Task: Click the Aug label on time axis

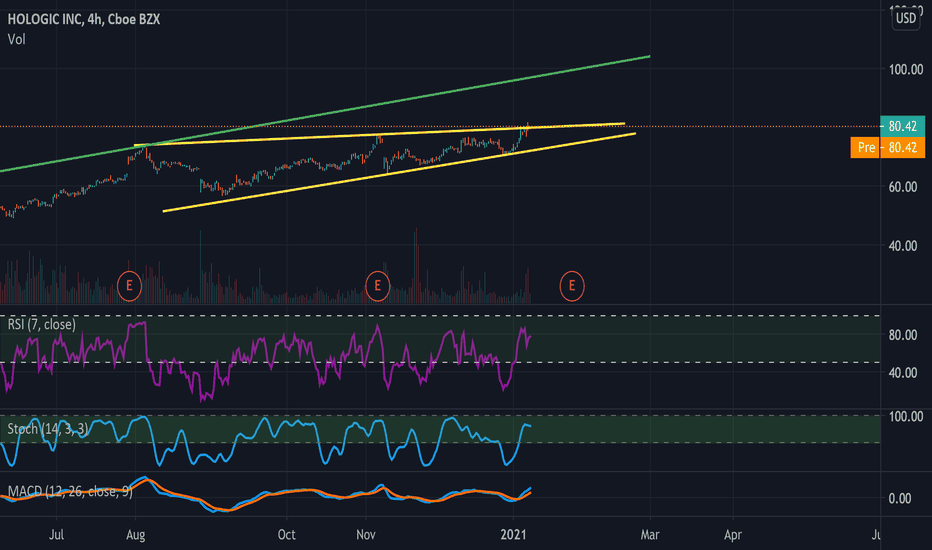Action: tap(136, 535)
